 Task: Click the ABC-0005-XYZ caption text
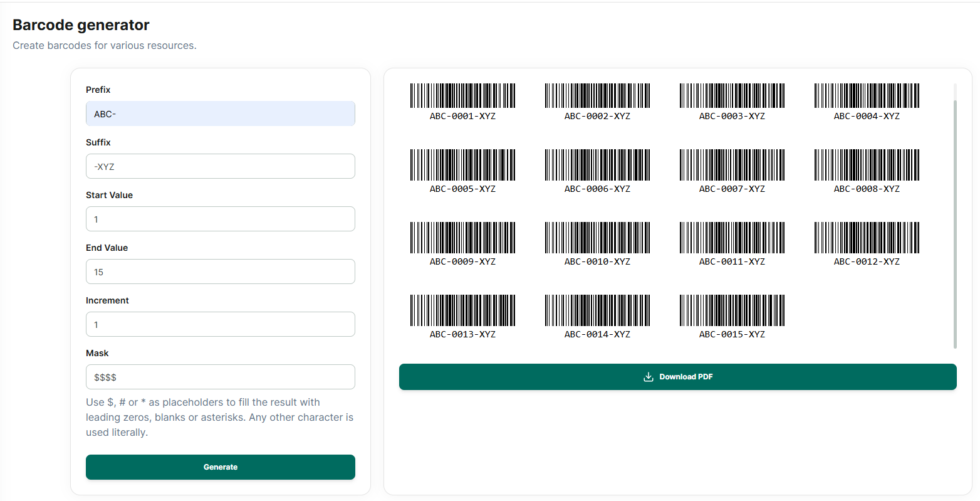pyautogui.click(x=462, y=189)
